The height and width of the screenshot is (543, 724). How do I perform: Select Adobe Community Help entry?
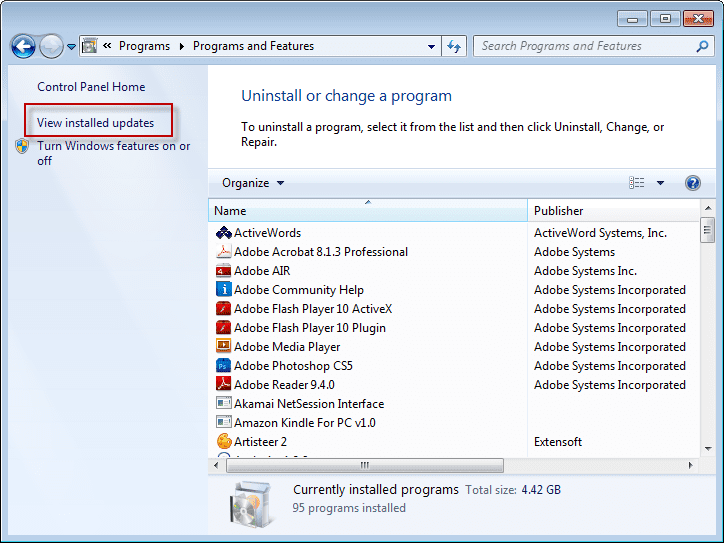tap(299, 290)
